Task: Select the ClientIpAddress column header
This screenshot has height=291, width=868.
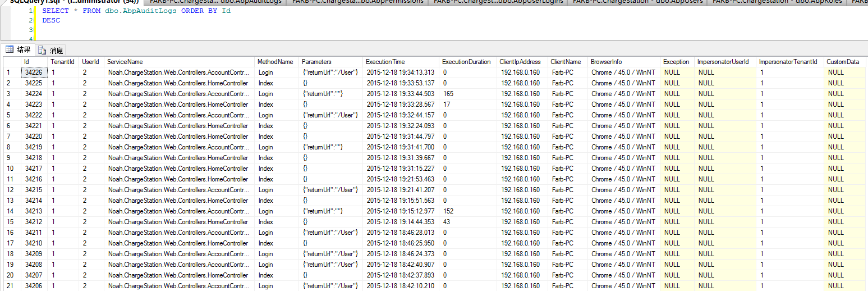Action: (522, 62)
